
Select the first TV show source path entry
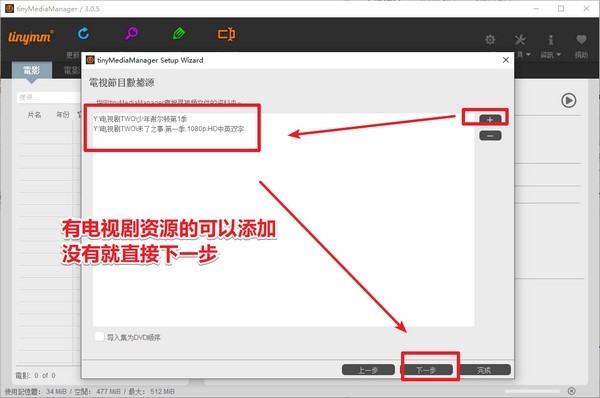point(140,119)
